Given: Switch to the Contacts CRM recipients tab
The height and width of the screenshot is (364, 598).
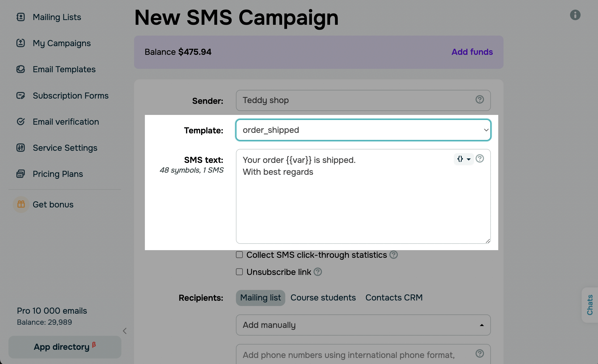Looking at the screenshot, I should point(394,298).
